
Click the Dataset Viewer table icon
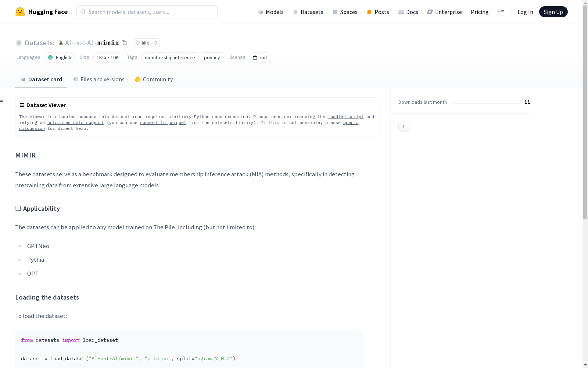(x=22, y=105)
